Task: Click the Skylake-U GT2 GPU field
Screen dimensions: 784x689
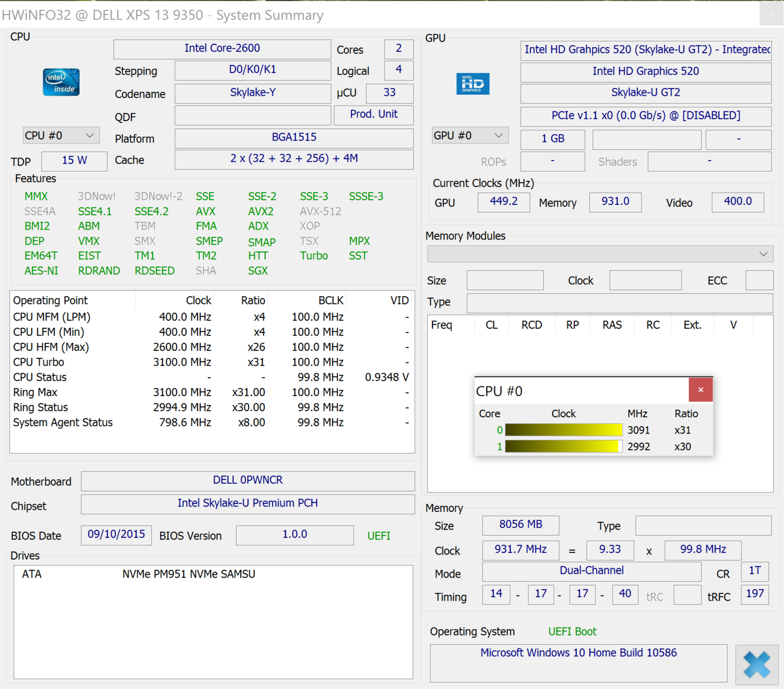Action: pos(646,93)
